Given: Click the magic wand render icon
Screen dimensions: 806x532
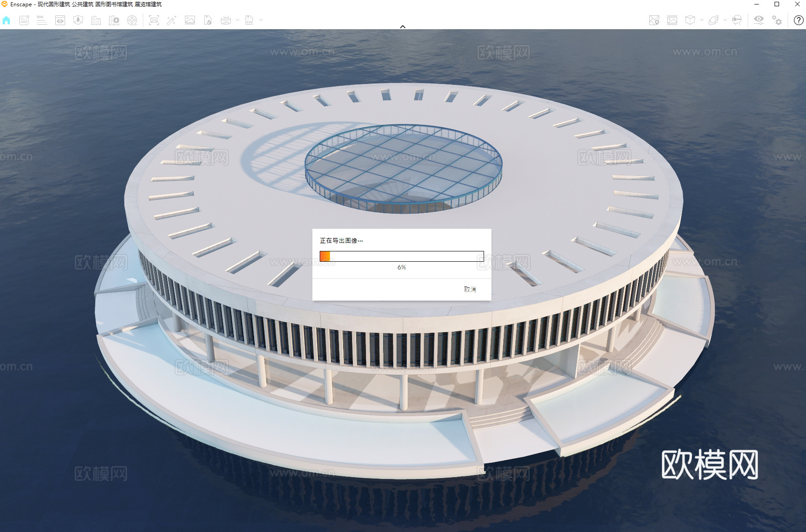Looking at the screenshot, I should point(172,20).
